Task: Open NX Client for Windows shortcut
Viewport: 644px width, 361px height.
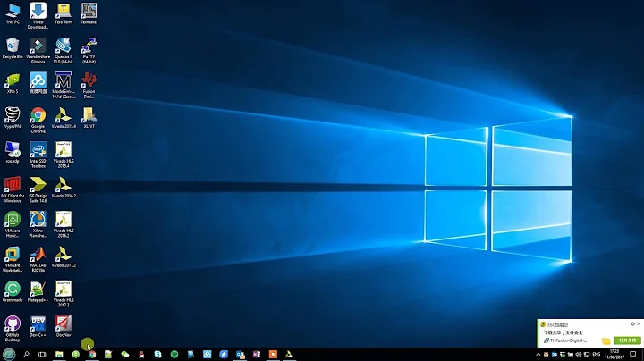Action: (x=13, y=190)
